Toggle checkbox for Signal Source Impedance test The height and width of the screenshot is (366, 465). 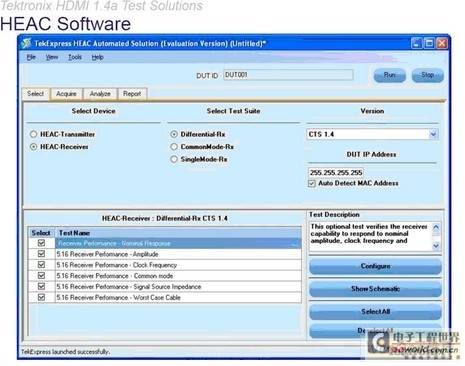pyautogui.click(x=41, y=286)
